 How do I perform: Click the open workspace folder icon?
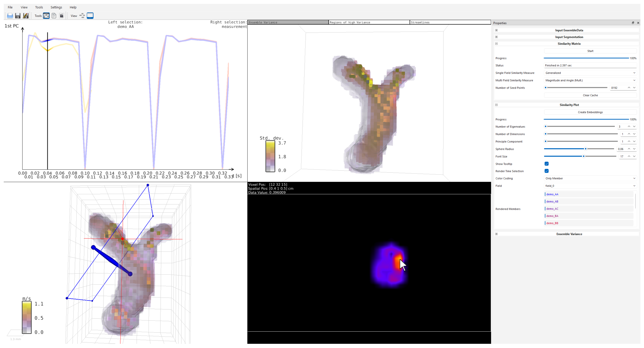pyautogui.click(x=10, y=16)
